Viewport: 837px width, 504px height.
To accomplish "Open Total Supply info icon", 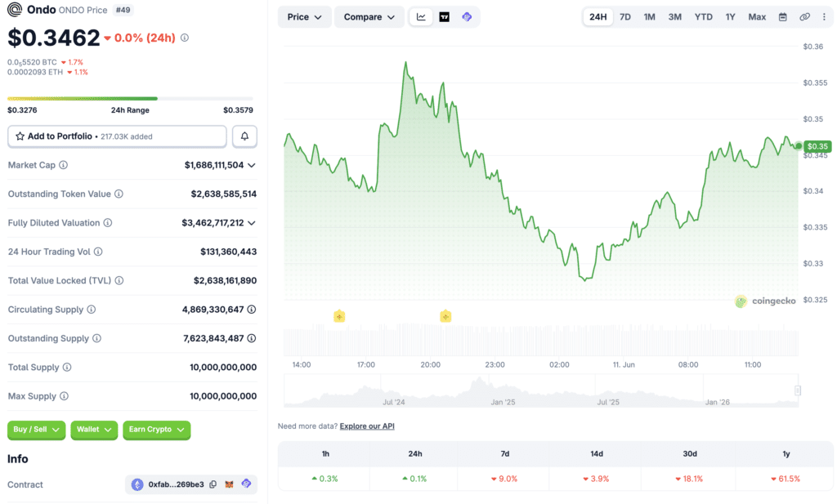I will click(67, 367).
